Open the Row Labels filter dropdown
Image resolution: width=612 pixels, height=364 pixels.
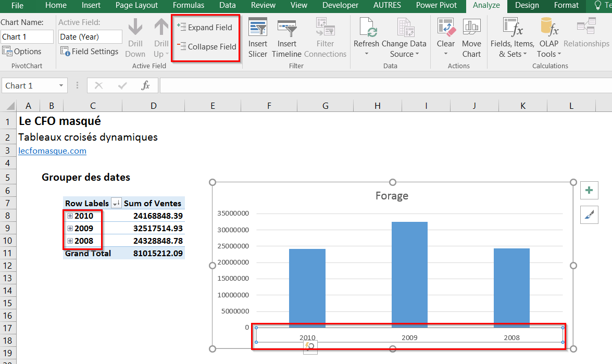point(116,204)
